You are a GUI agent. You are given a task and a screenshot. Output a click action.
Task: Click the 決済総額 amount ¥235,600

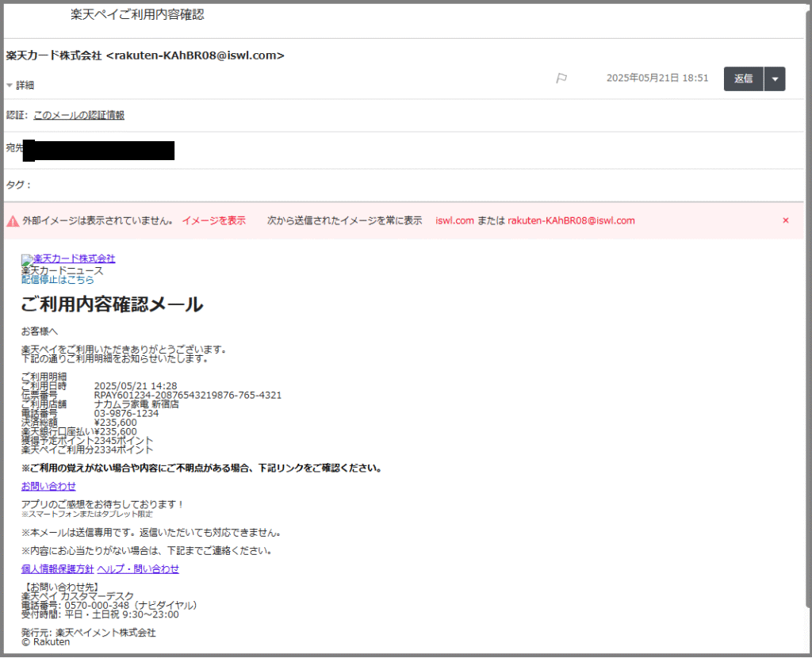coord(115,423)
